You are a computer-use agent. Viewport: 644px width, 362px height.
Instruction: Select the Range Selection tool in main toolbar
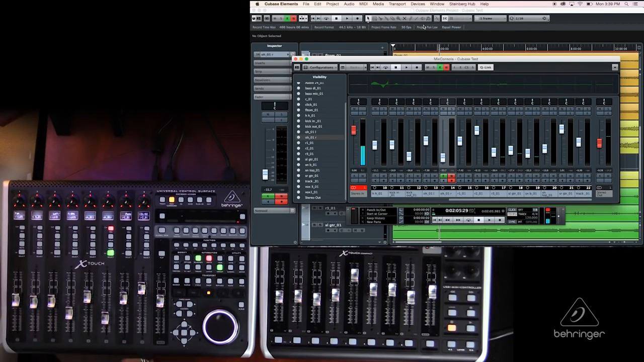(x=374, y=19)
